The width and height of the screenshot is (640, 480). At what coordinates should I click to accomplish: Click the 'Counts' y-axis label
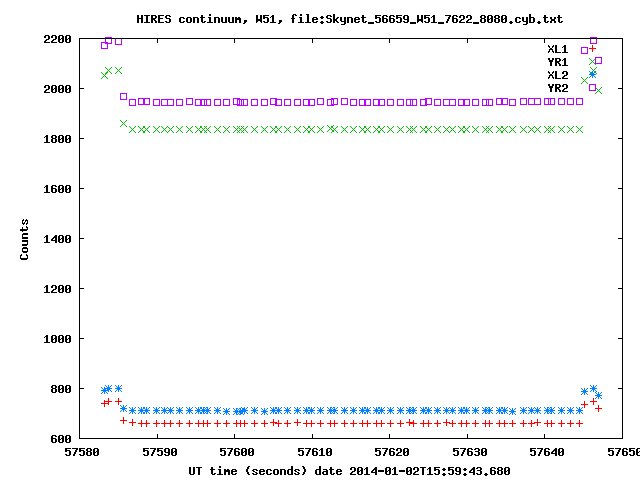point(24,239)
